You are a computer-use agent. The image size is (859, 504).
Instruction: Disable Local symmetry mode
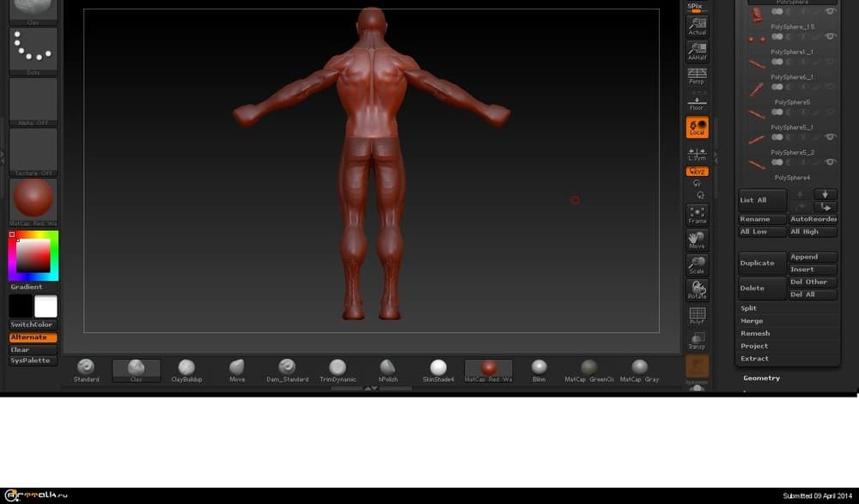(x=697, y=127)
